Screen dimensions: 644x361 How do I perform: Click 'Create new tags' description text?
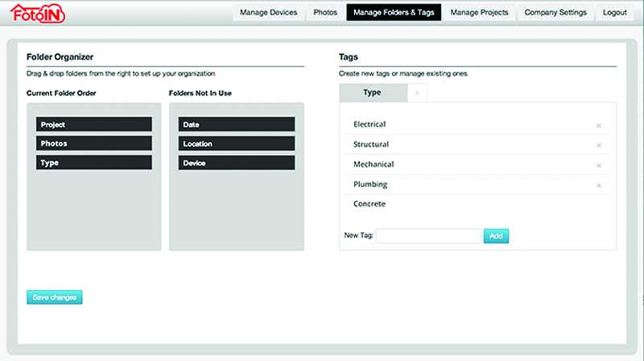[403, 73]
